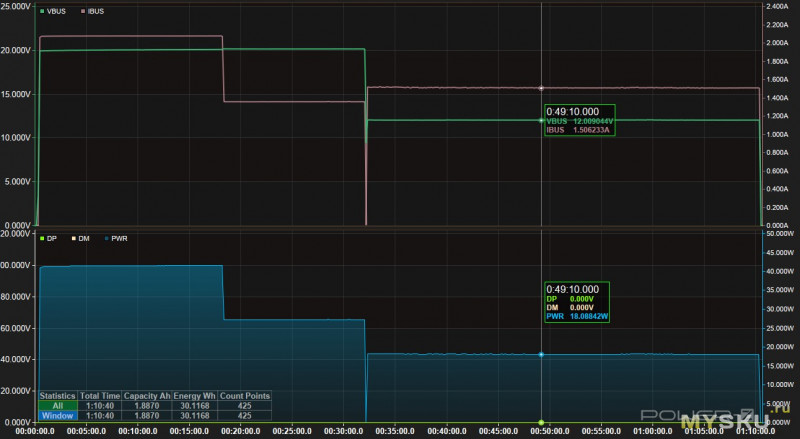
Task: Click the Energy Wh column header
Action: pyautogui.click(x=194, y=396)
